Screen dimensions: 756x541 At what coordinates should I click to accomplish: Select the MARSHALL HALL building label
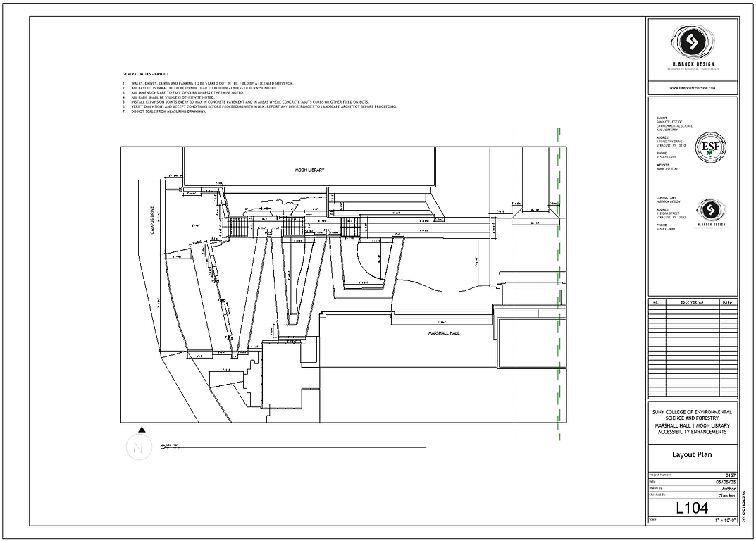[444, 333]
